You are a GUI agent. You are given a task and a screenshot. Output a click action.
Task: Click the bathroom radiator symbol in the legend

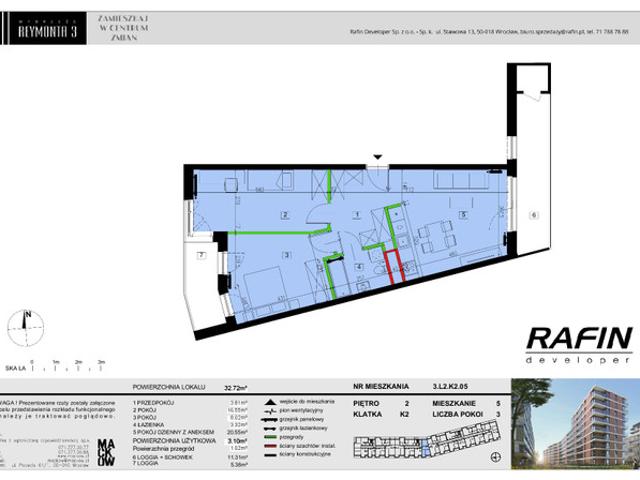coord(270,429)
